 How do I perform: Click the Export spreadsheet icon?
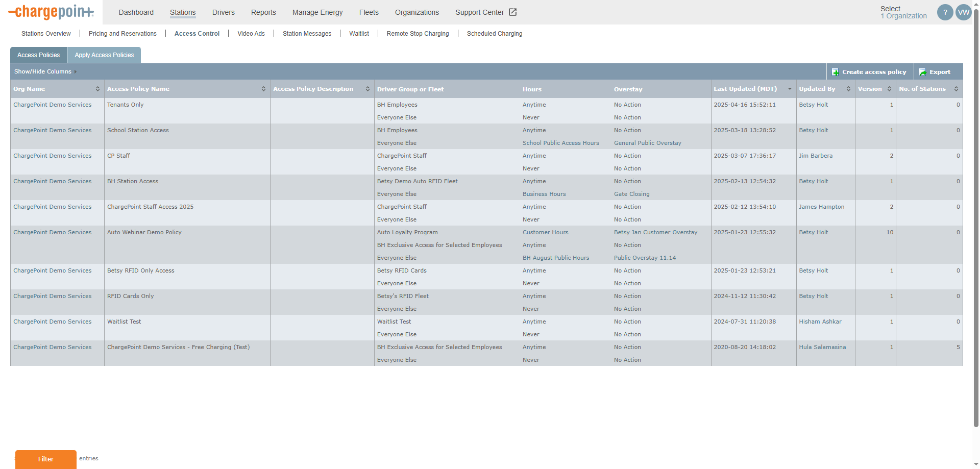coord(922,72)
